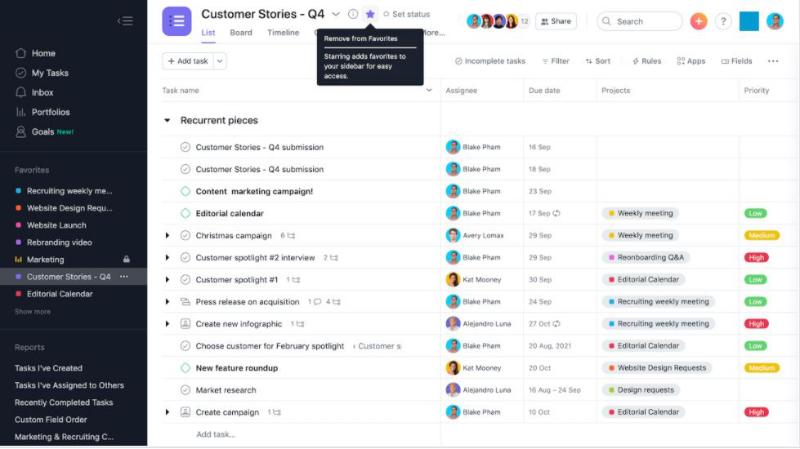Remove project from Favorites star
Viewport: 800px width, 449px height.
point(370,14)
